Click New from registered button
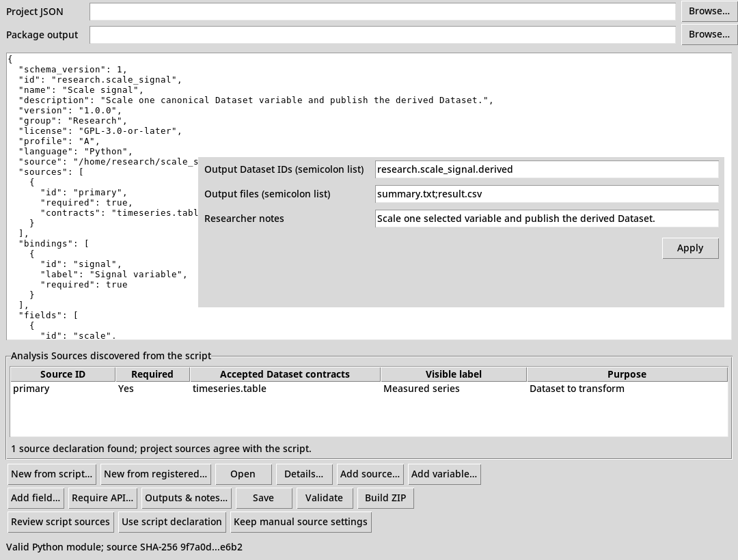 [x=155, y=475]
